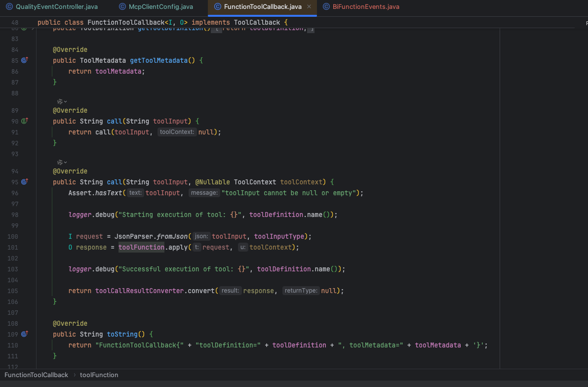The image size is (588, 387).
Task: Click override gutter icon beside toString
Action: coord(24,334)
